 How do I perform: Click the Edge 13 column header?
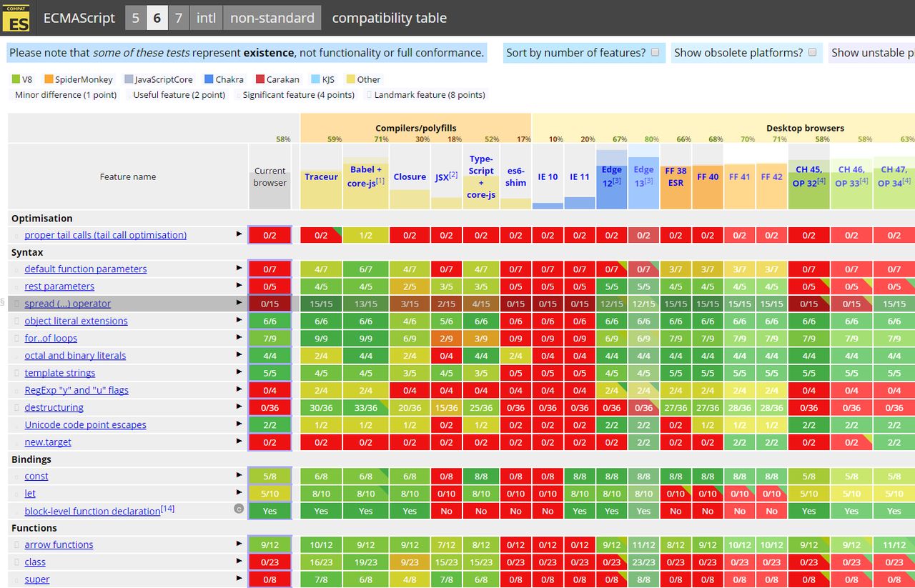643,175
